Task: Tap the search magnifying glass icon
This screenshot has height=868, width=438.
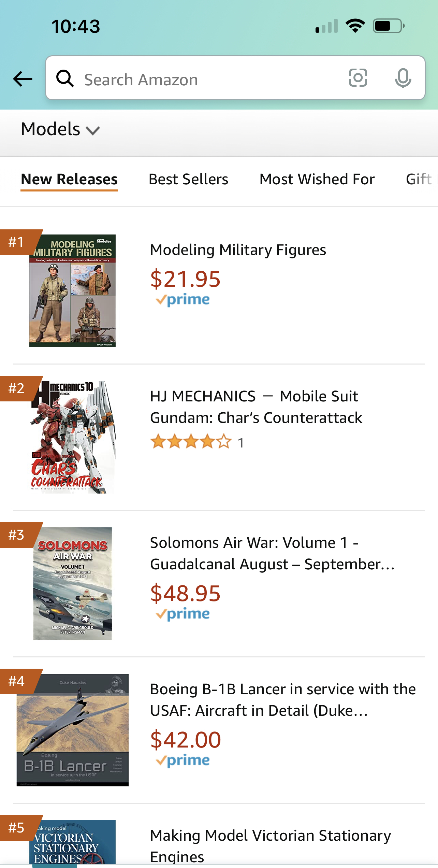Action: (65, 79)
